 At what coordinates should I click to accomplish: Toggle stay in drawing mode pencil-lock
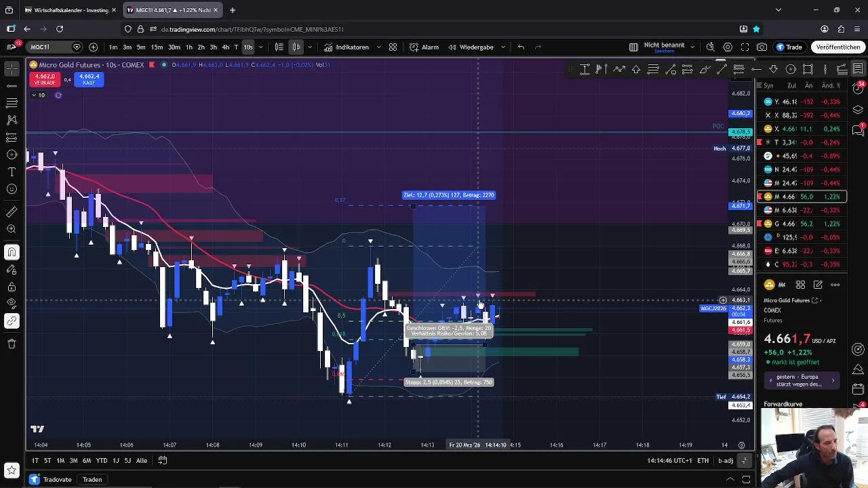click(12, 270)
